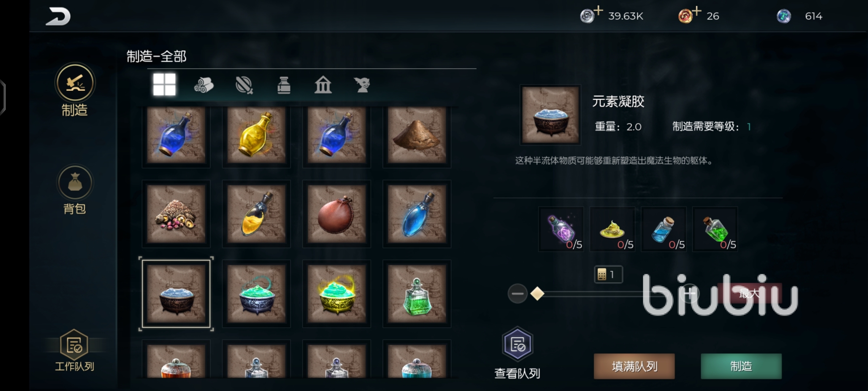Screen dimensions: 868x391
Task: Select the building filter icon
Action: pos(323,85)
